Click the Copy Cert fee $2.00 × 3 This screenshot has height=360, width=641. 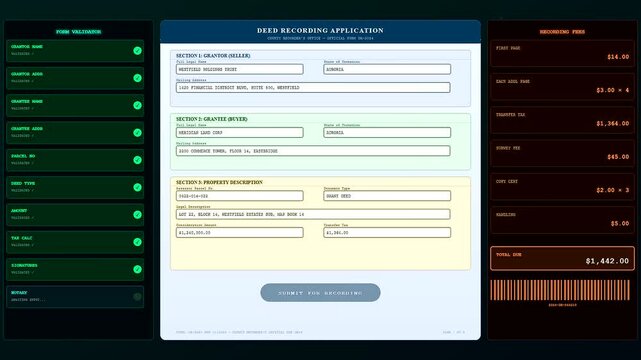tap(613, 190)
